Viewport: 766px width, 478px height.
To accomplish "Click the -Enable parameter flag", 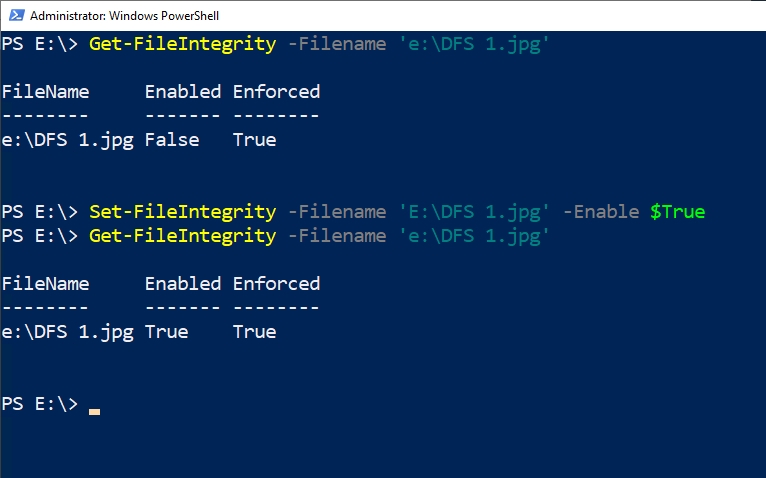I will [x=601, y=212].
